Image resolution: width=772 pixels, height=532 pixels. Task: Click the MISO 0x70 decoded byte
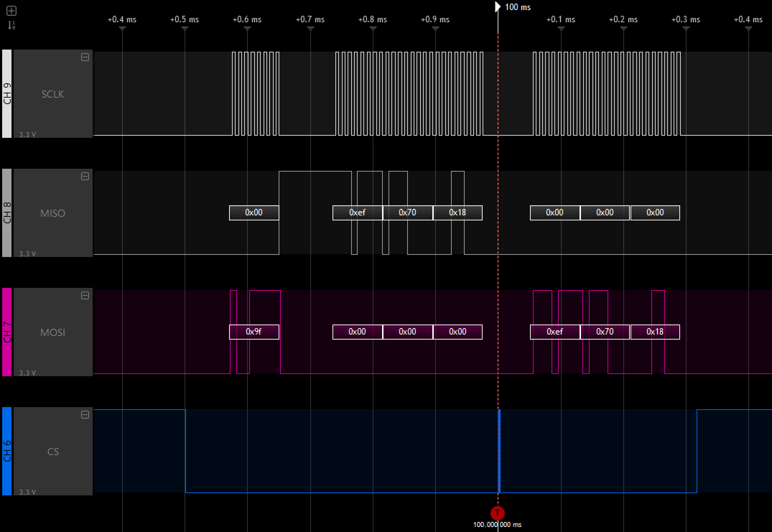coord(408,213)
